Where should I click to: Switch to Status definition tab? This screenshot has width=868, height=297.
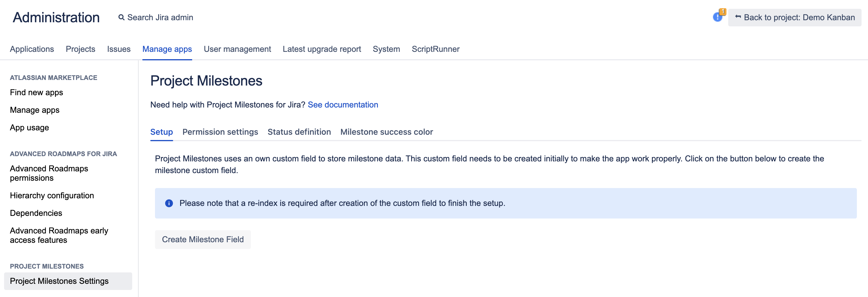tap(299, 132)
